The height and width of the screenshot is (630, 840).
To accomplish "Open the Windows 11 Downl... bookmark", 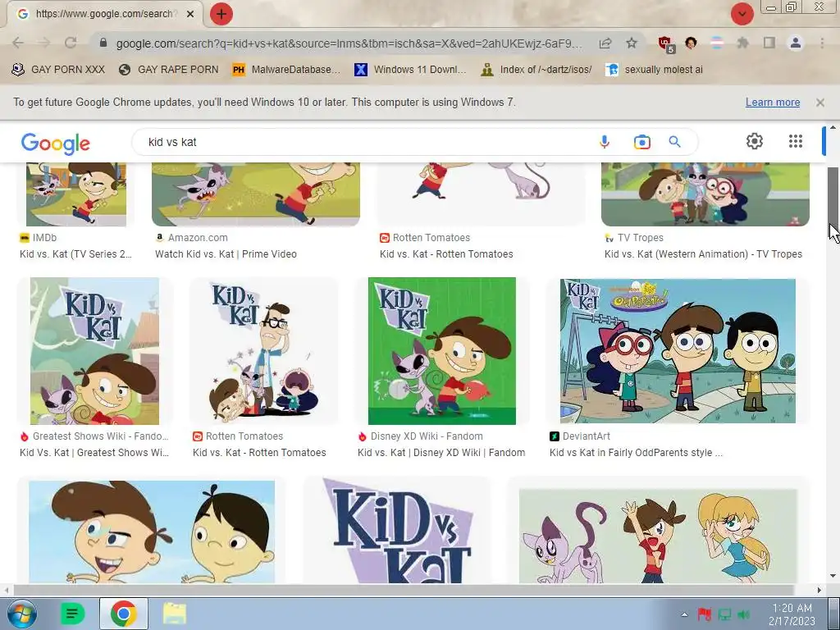I will point(410,69).
